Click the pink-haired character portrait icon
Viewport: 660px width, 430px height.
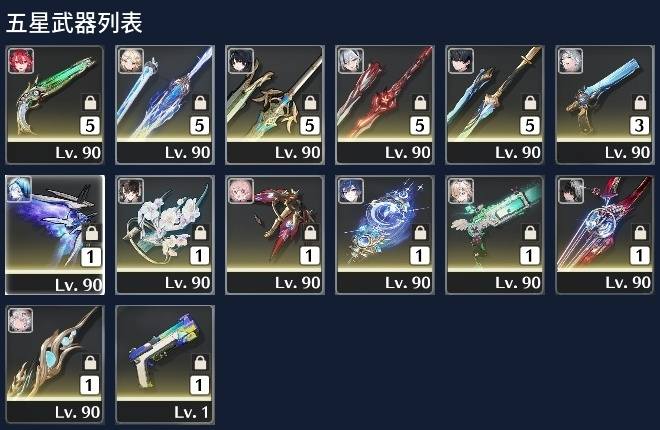tap(241, 191)
